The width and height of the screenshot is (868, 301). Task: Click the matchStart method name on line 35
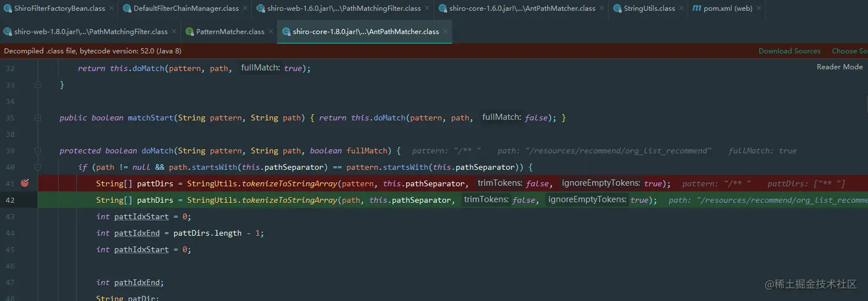click(150, 118)
